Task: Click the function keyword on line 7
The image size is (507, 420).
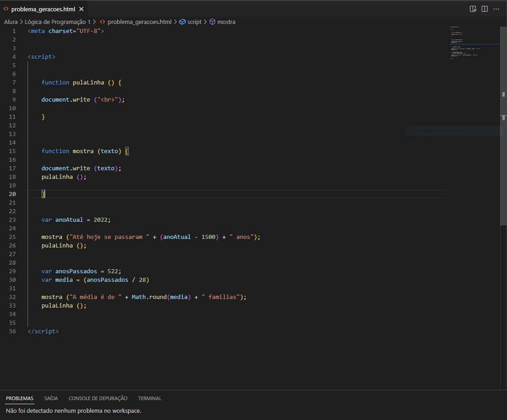Action: pyautogui.click(x=55, y=82)
